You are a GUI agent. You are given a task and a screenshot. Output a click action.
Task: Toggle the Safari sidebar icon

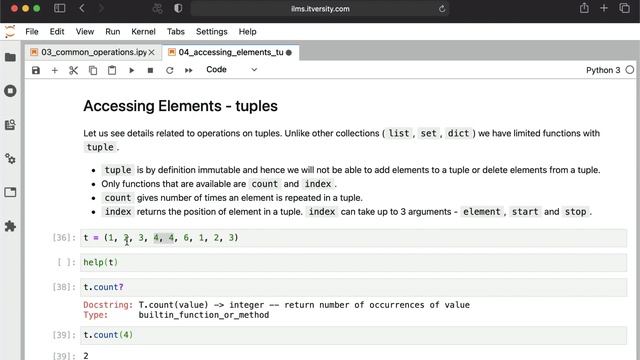pos(60,8)
